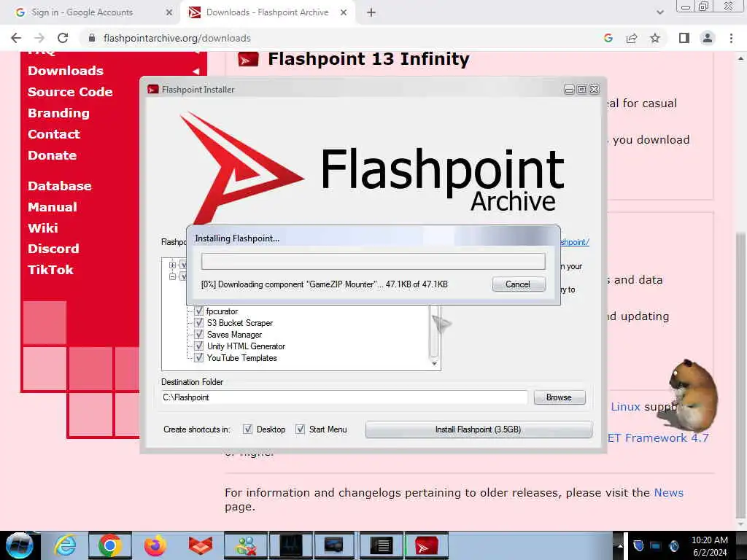This screenshot has height=560, width=747.
Task: Open Downloads in site sidebar
Action: 66,71
